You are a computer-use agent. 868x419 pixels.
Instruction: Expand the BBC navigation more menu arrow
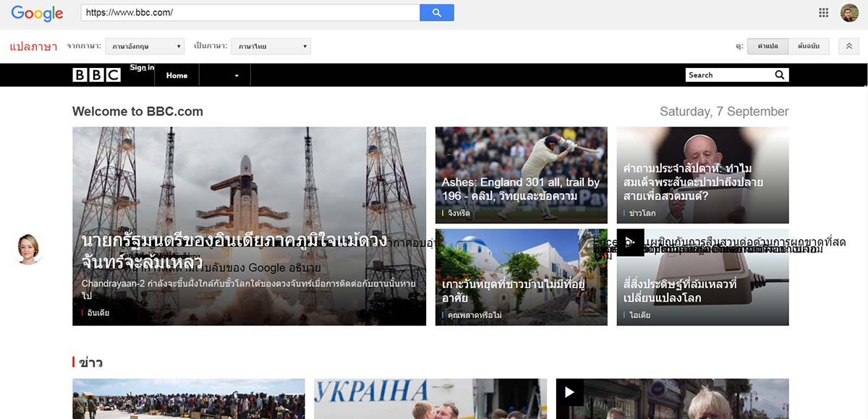tap(237, 75)
